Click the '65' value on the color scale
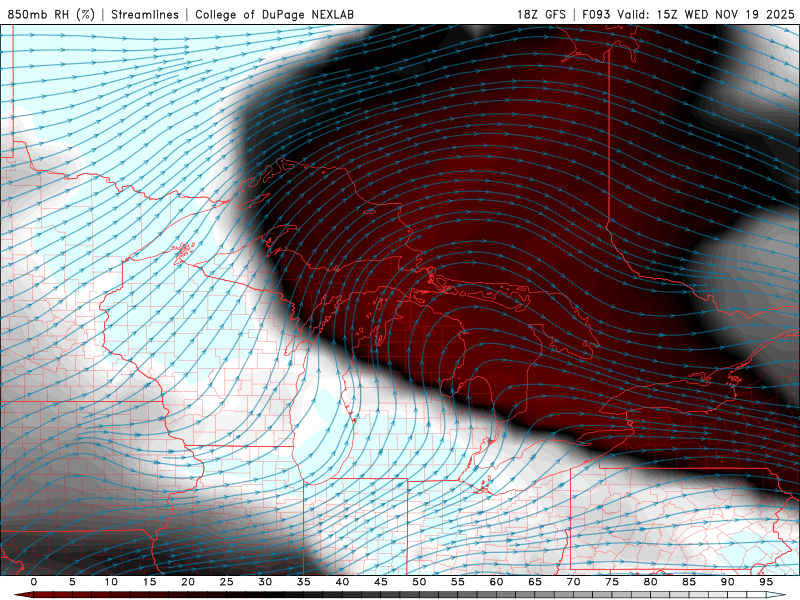Viewport: 800px width, 600px height. tap(535, 582)
